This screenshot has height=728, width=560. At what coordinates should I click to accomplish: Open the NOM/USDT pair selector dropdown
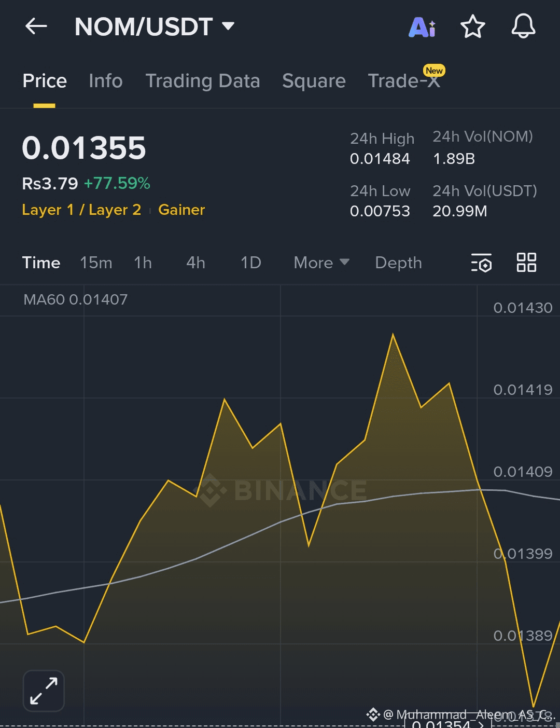(154, 26)
